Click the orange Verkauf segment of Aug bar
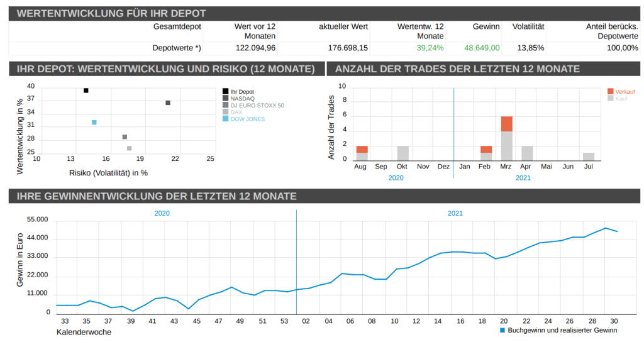The image size is (644, 342). coord(362,150)
